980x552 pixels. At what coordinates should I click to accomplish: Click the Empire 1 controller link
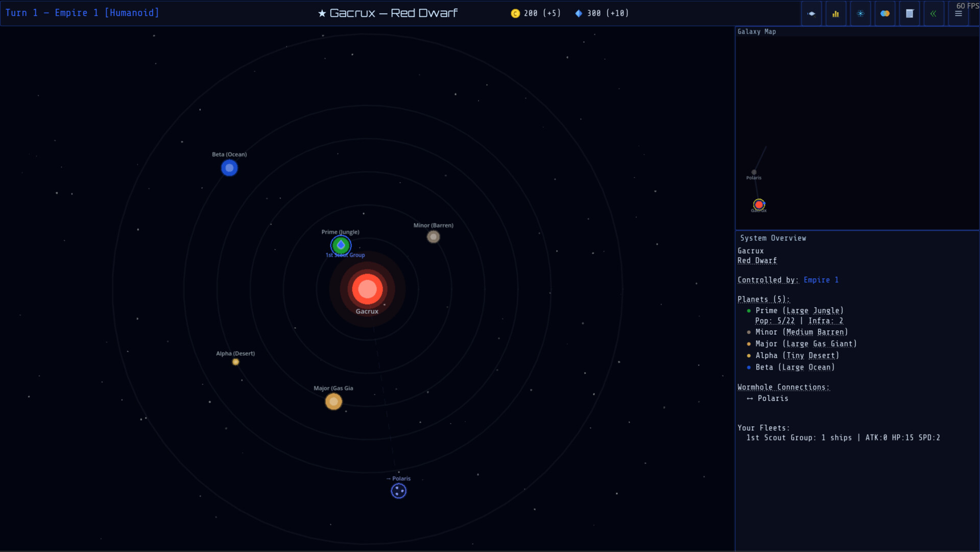tap(821, 280)
